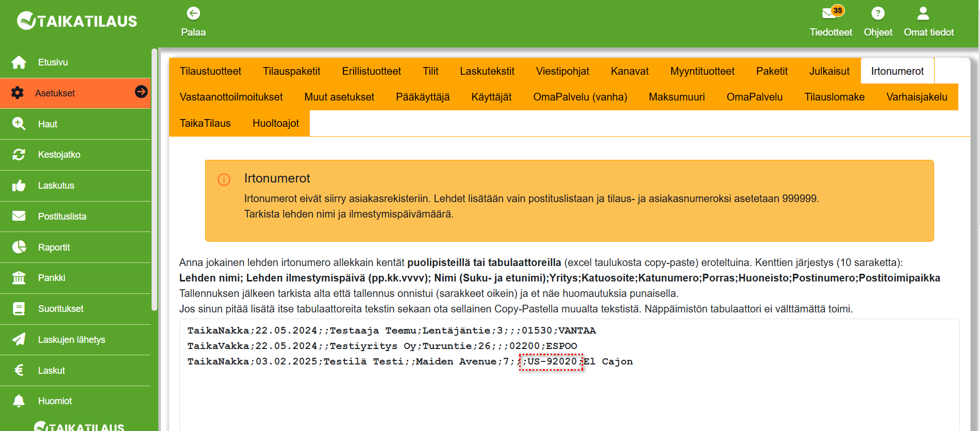980x431 pixels.
Task: Open the OmaPalvelu tab next to Maksumuuri
Action: [754, 97]
